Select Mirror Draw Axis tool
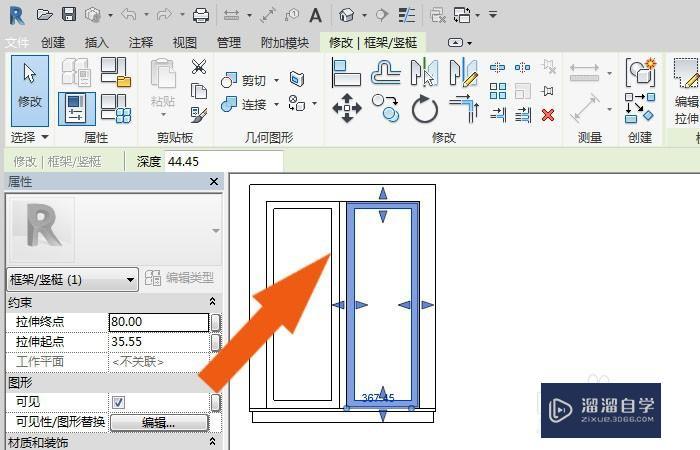This screenshot has width=700, height=450. (464, 72)
